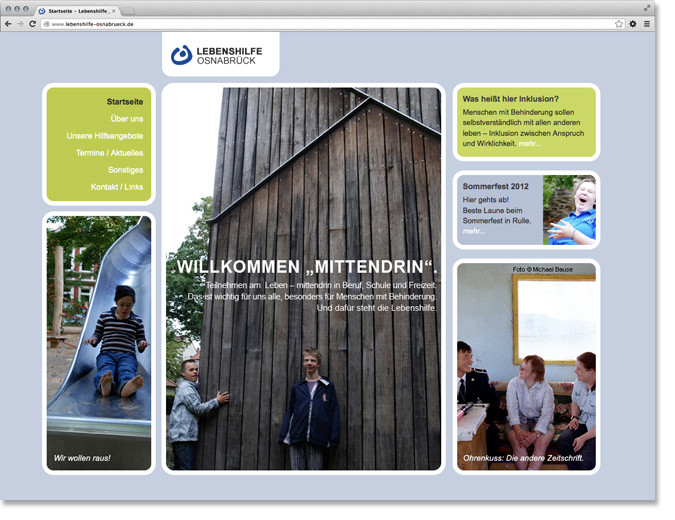The width and height of the screenshot is (675, 520).
Task: Open the 'Wir wollen raus!' slide photo
Action: pos(99,343)
